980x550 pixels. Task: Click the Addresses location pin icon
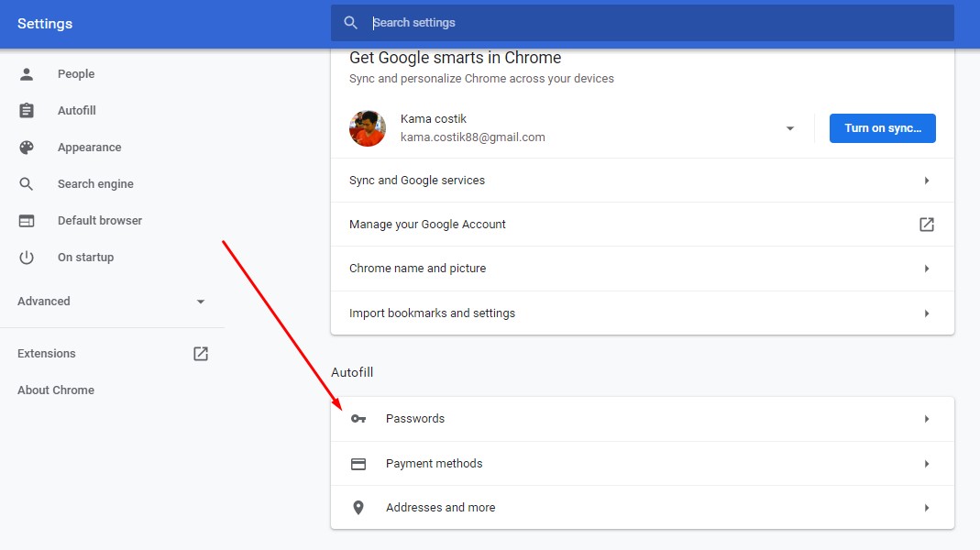tap(358, 508)
